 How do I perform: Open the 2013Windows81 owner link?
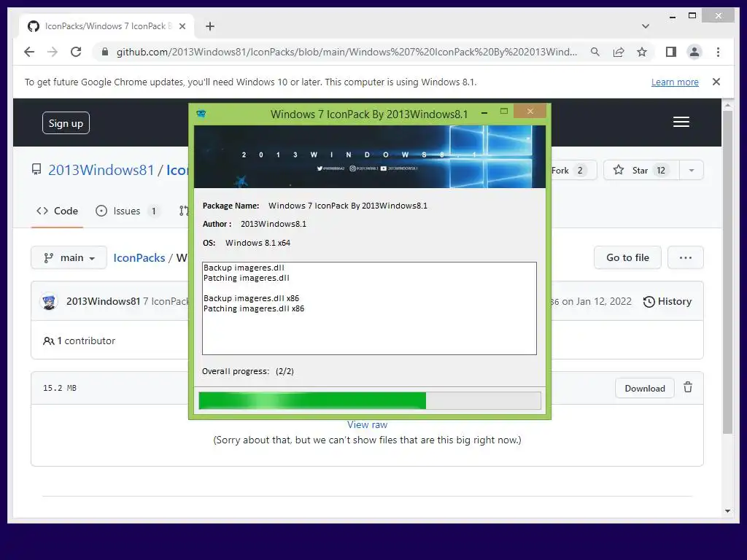[x=101, y=170]
